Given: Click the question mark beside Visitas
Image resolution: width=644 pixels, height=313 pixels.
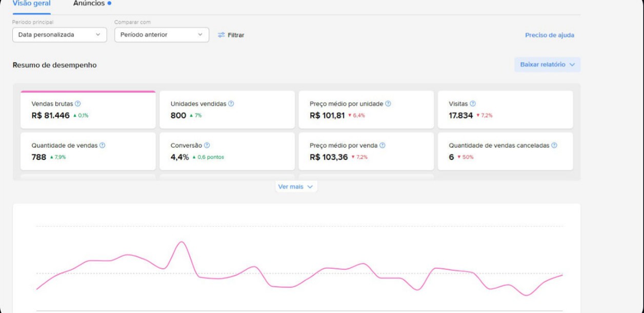Looking at the screenshot, I should 473,104.
